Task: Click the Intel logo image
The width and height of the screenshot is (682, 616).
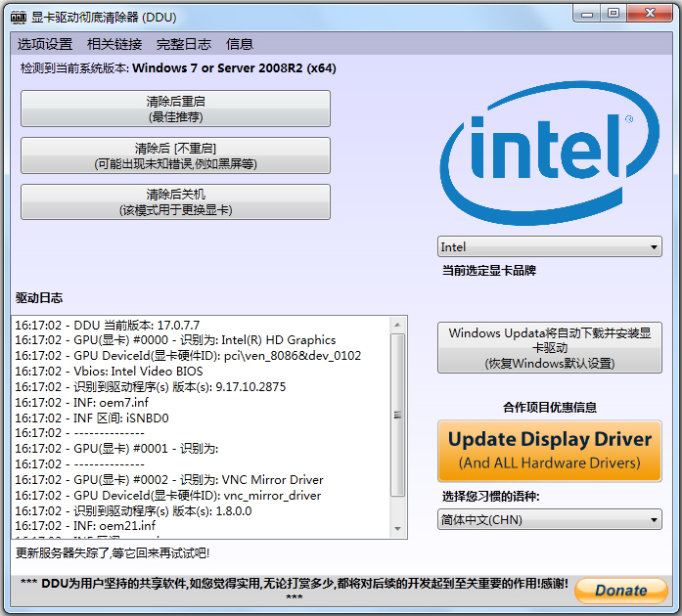Action: coord(550,153)
